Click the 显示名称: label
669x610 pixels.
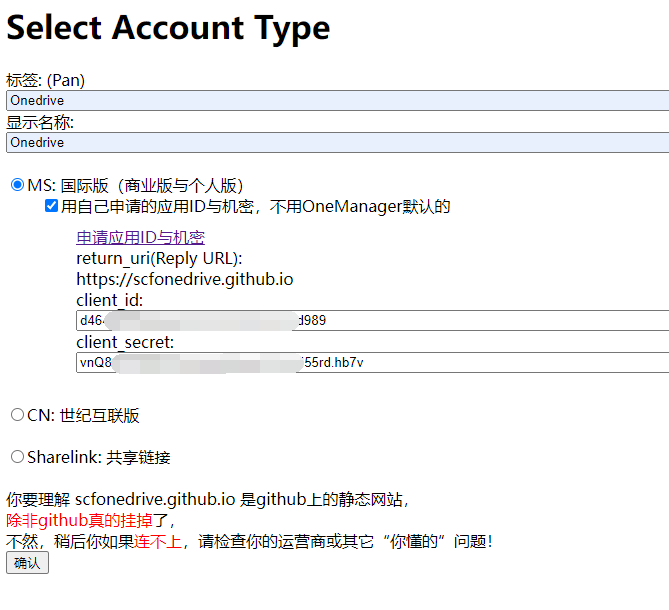(x=40, y=122)
